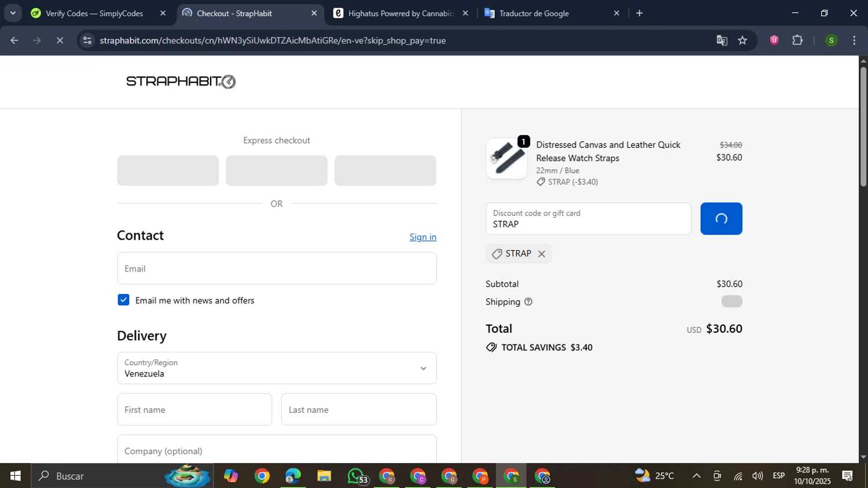This screenshot has width=868, height=488.
Task: Click the Last name field
Action: pyautogui.click(x=359, y=410)
